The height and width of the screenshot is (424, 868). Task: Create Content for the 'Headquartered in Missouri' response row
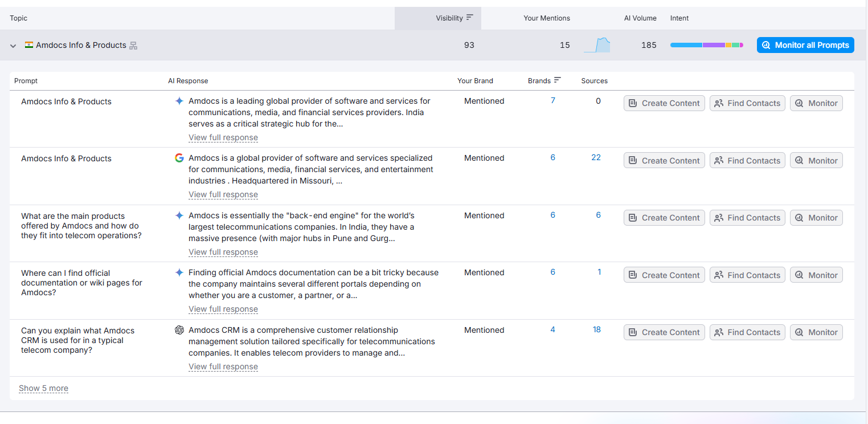664,160
